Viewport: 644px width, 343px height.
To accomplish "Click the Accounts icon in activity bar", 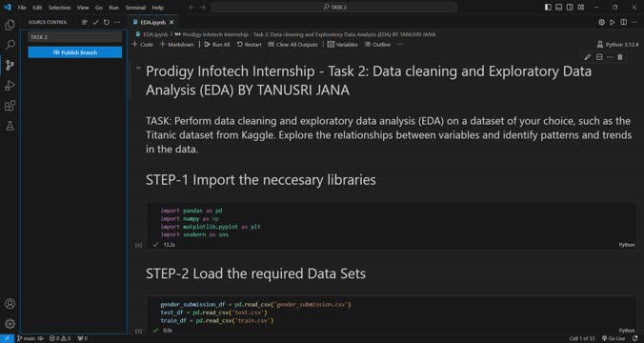I will pos(10,304).
